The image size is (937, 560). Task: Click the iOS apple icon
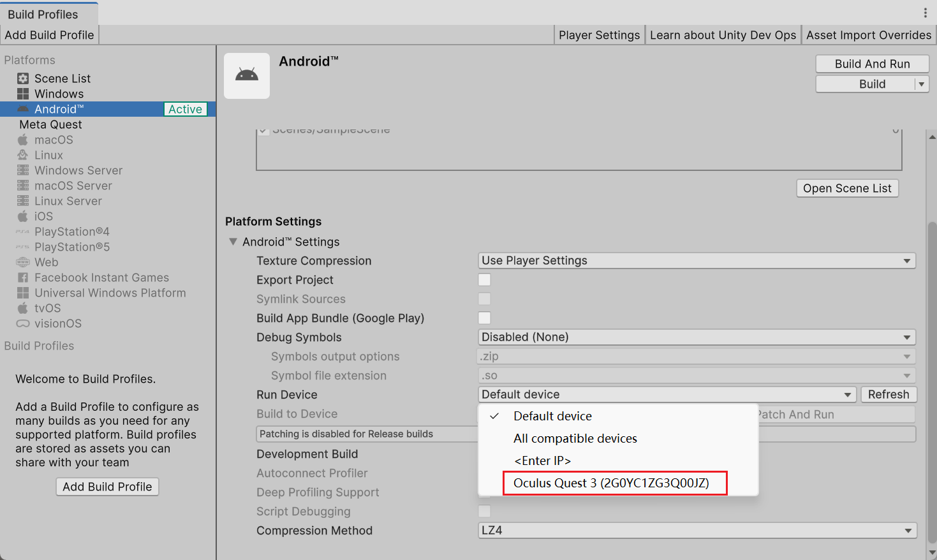click(x=23, y=216)
